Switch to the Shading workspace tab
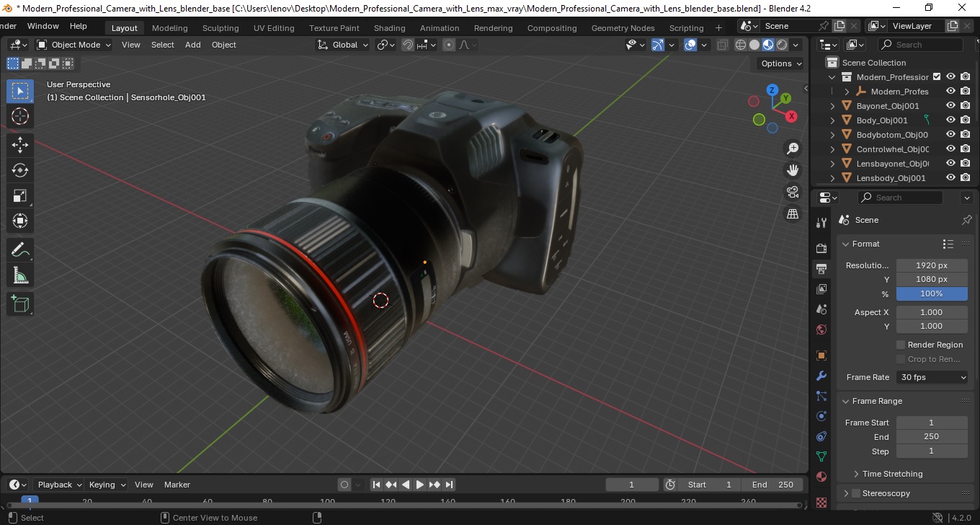This screenshot has height=525, width=980. (x=390, y=28)
